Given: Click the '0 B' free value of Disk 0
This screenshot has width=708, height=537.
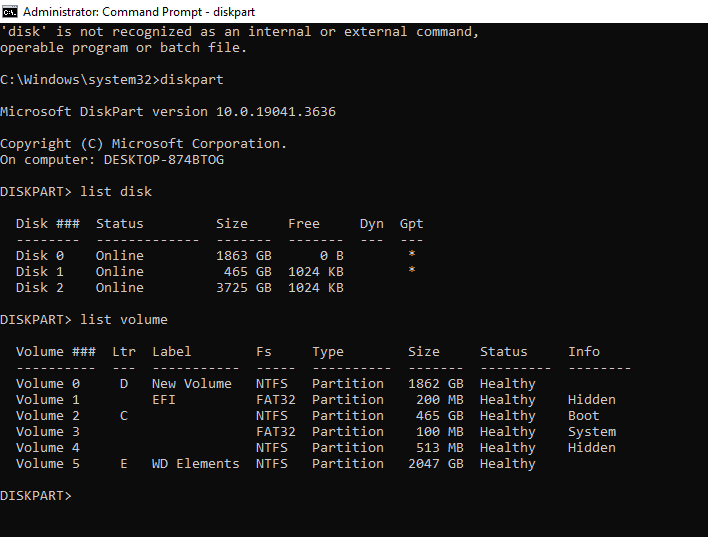Looking at the screenshot, I should [332, 256].
